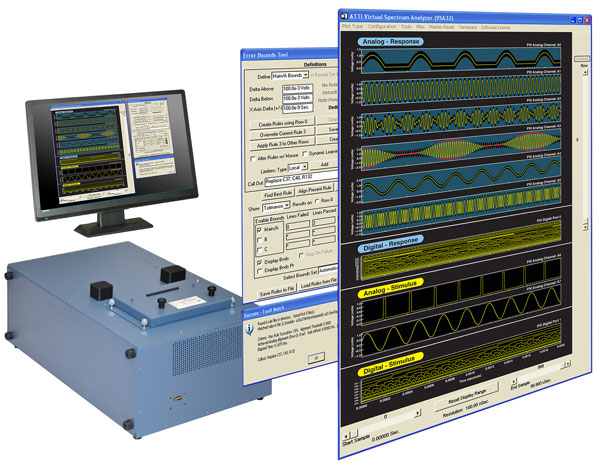Click the Terminate menu item
The image size is (600, 464).
(x=468, y=28)
